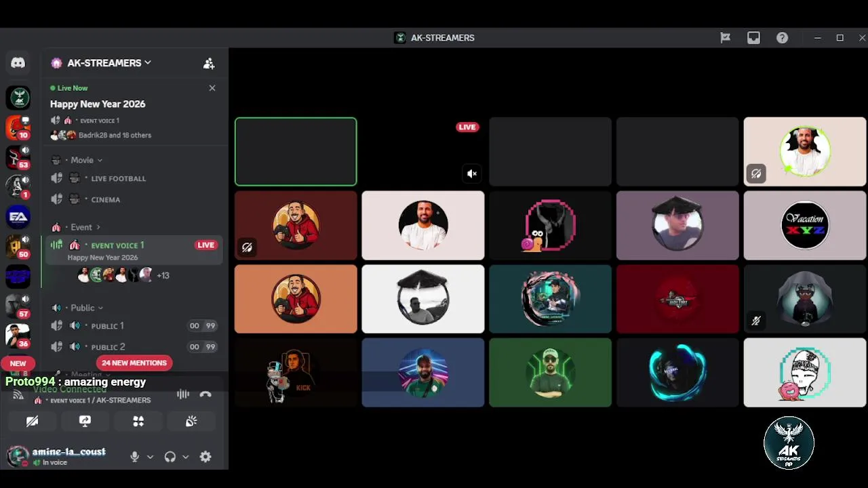Unmute the live stream speaker icon
This screenshot has width=868, height=488.
pyautogui.click(x=472, y=174)
